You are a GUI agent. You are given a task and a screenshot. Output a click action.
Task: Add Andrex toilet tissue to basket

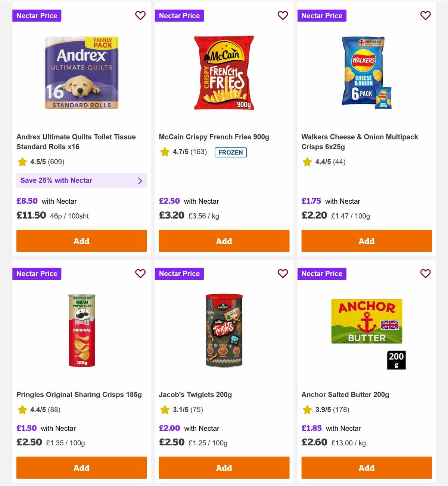[x=81, y=241]
